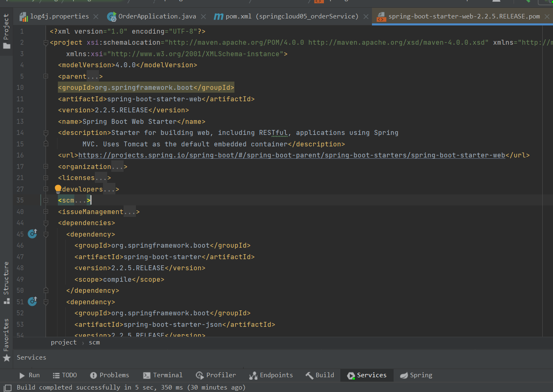Click the artifactId spring-boot-starter line 47
Image resolution: width=553 pixels, height=392 pixels.
coord(164,257)
